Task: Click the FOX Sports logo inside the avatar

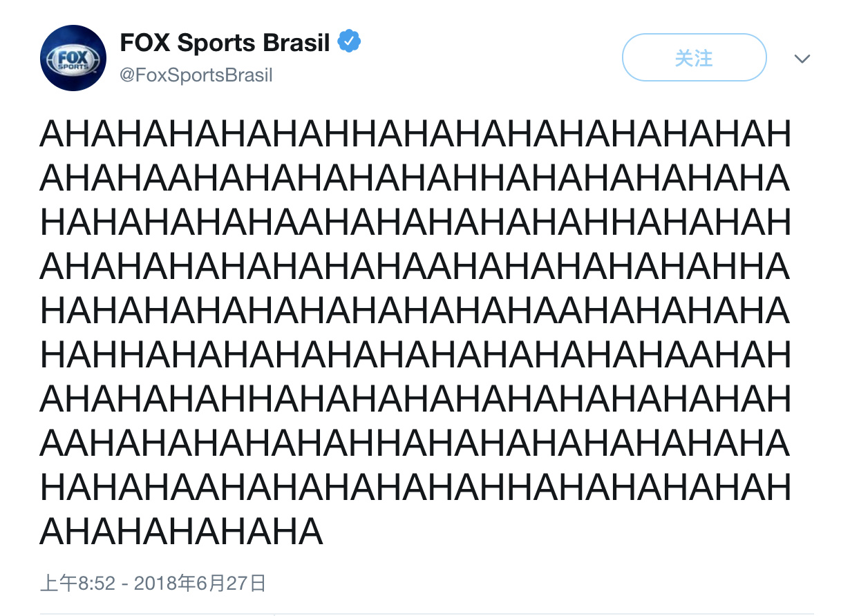Action: tap(73, 58)
